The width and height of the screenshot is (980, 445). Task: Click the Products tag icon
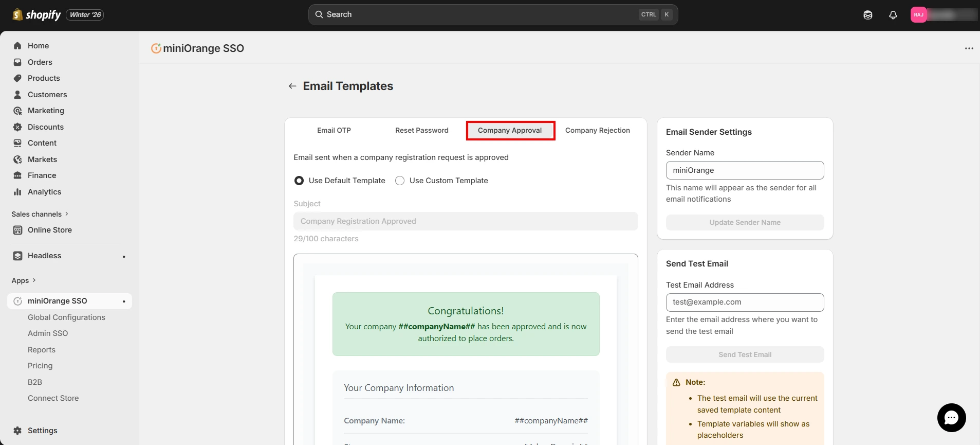[17, 78]
